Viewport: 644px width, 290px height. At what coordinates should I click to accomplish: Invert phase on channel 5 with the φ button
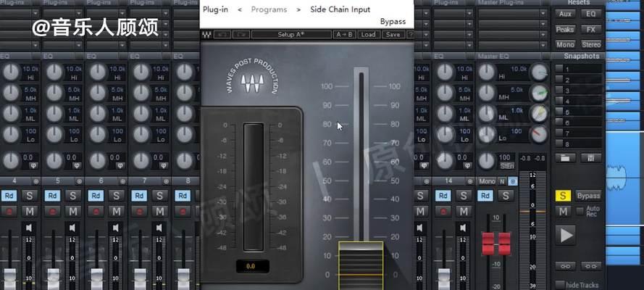pos(77,165)
